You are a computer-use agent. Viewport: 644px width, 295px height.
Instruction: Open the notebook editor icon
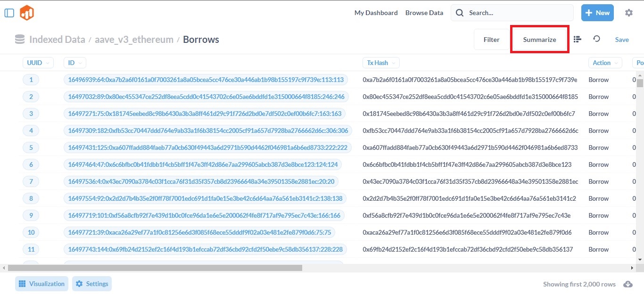click(577, 40)
